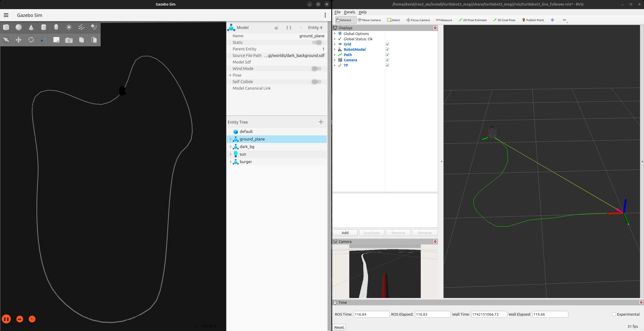Add a point light source
The image size is (644, 331).
coord(69,27)
